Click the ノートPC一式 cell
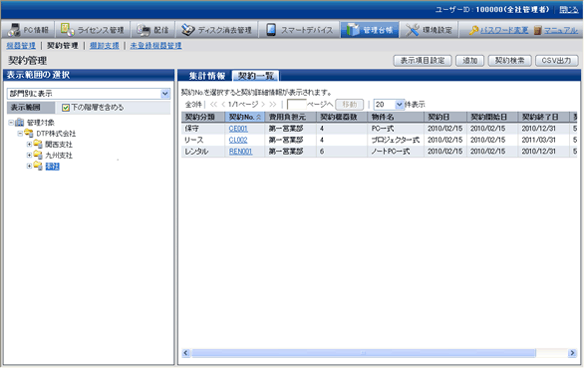 point(396,152)
